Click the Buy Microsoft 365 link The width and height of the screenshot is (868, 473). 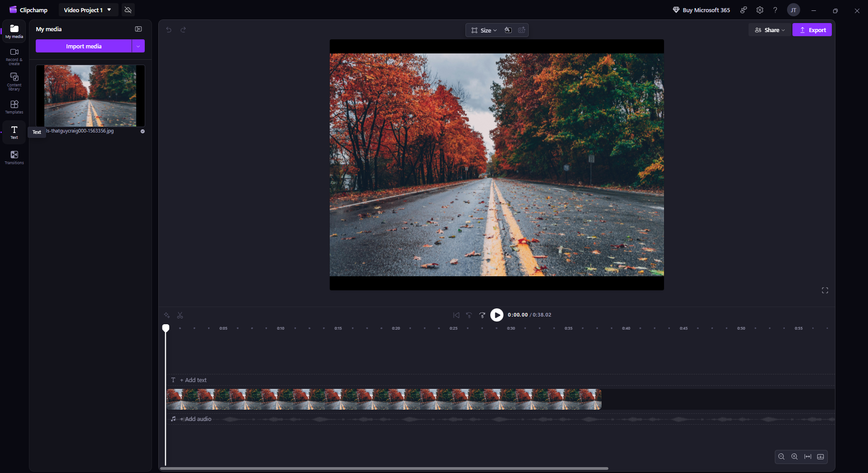[x=701, y=10]
